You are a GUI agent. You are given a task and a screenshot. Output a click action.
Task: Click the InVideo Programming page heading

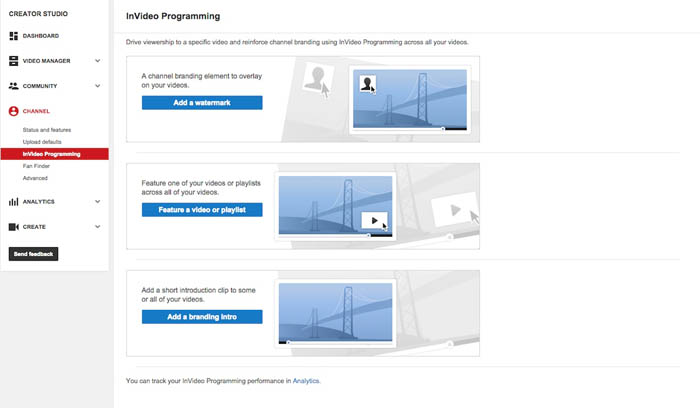(x=173, y=16)
